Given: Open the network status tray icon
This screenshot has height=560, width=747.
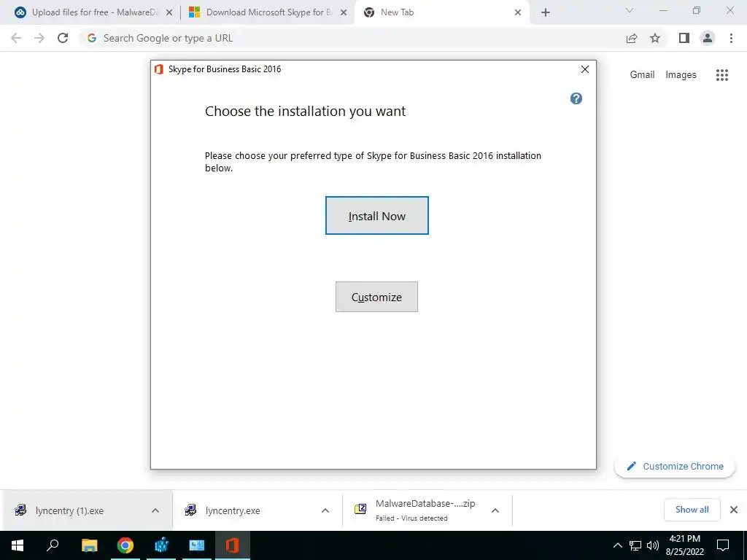Looking at the screenshot, I should tap(635, 545).
